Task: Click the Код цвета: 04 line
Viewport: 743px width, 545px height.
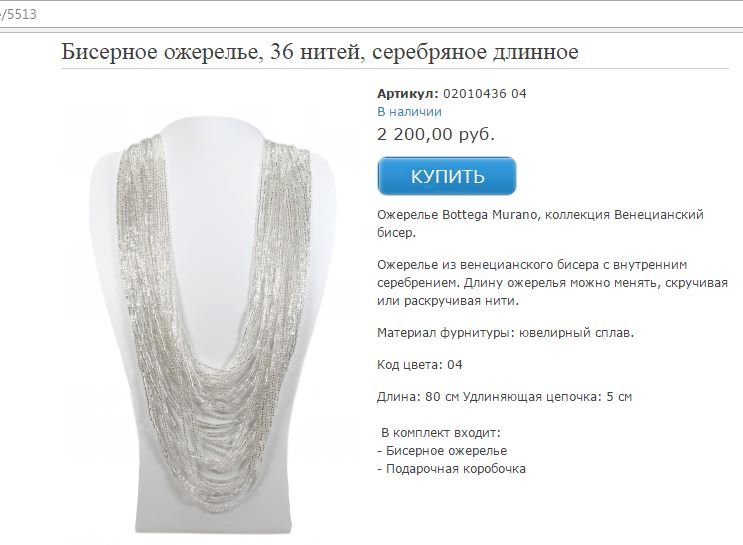Action: coord(420,365)
